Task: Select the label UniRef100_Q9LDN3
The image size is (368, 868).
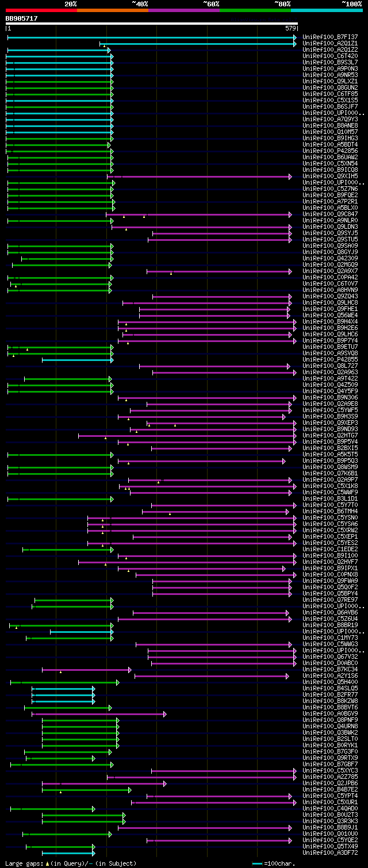Action: pyautogui.click(x=330, y=226)
